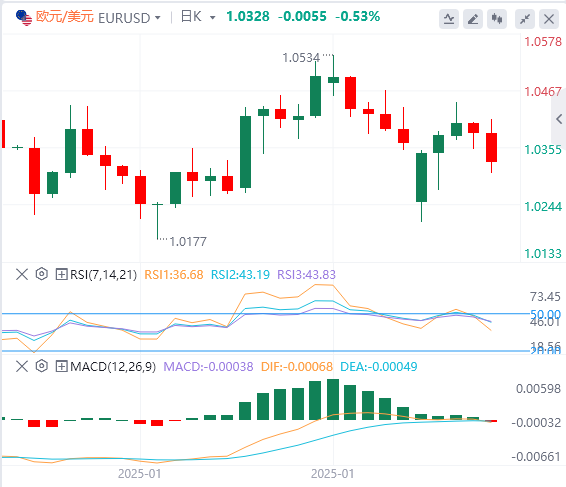
Task: Open the indicator line chart icon
Action: tap(449, 18)
